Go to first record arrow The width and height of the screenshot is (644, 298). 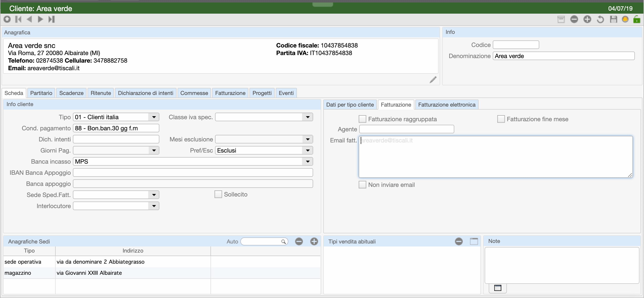click(18, 19)
